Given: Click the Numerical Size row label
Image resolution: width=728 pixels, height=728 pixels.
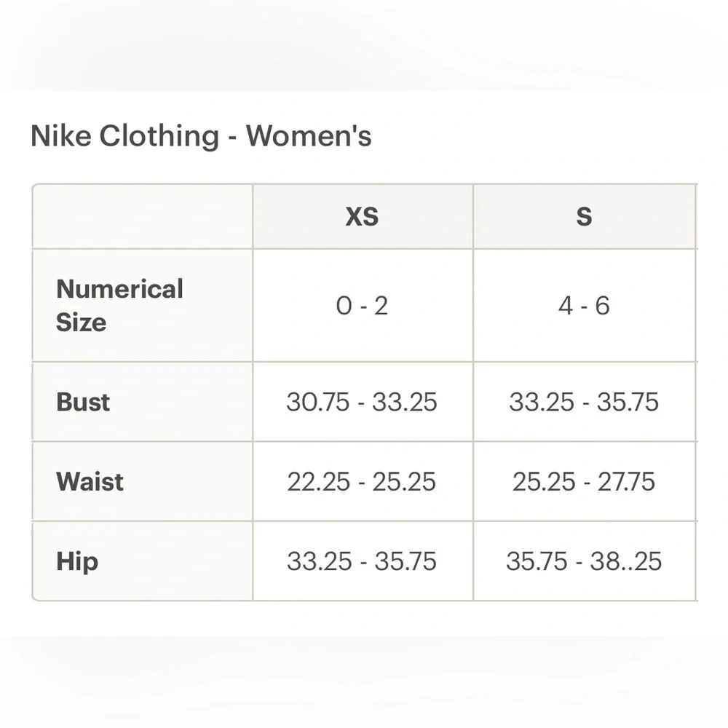Looking at the screenshot, I should (120, 306).
